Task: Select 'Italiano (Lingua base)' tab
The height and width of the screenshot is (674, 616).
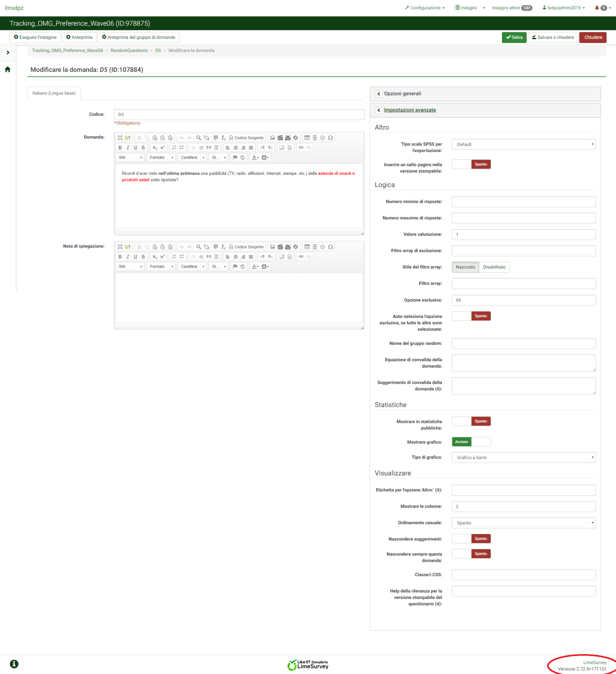Action: coord(54,93)
